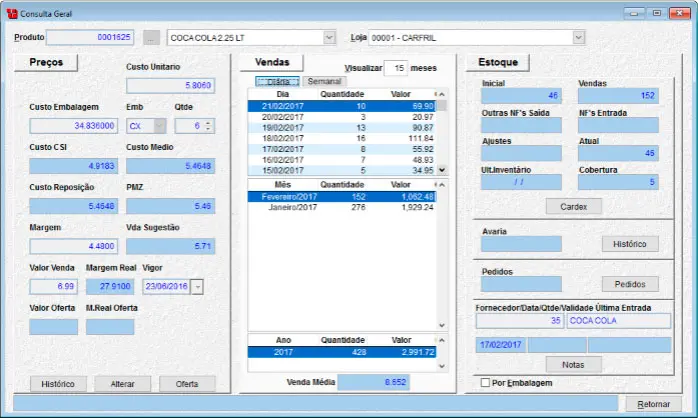Enable the Por Embalagem checkbox
The image size is (698, 418).
click(x=485, y=383)
